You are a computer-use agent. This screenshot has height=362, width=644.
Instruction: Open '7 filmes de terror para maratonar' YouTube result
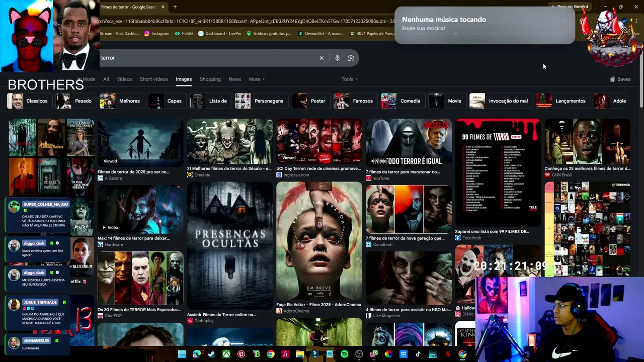pos(409,142)
